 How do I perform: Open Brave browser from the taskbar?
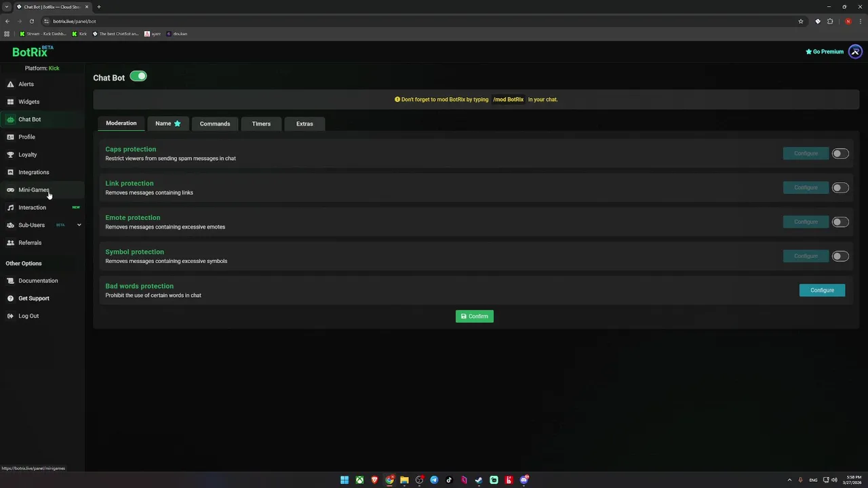click(x=374, y=480)
